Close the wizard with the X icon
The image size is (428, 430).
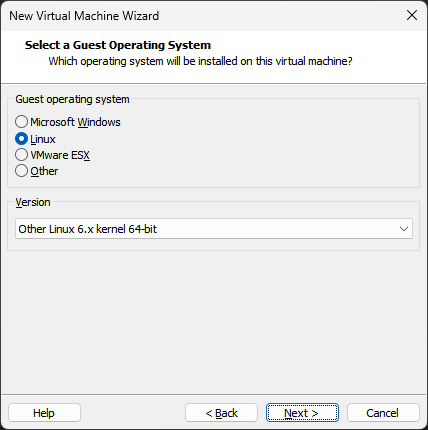pos(412,15)
